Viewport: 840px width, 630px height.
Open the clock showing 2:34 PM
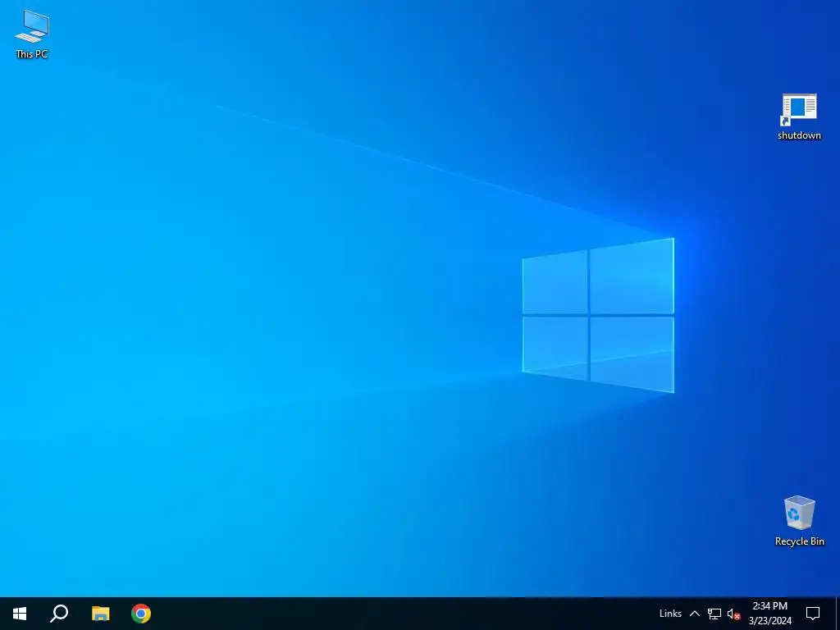click(769, 614)
